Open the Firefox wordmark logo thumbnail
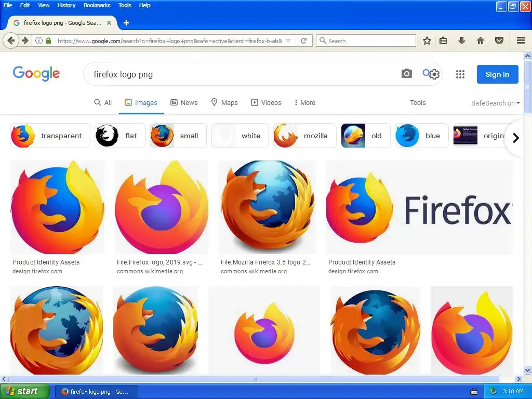Screen dimensions: 532x399 click(x=419, y=207)
